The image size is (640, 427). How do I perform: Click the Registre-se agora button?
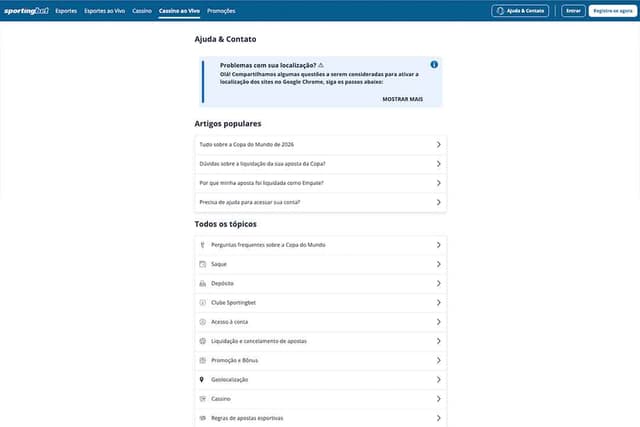613,11
